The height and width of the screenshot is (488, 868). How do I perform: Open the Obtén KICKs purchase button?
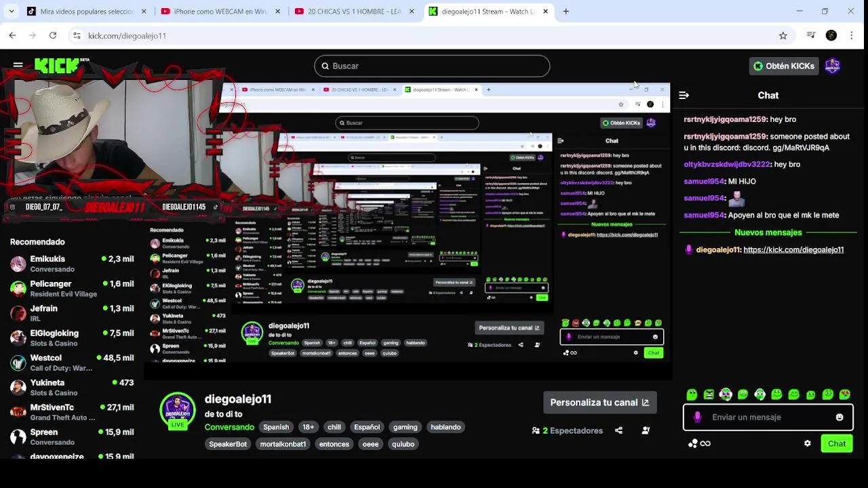coord(784,66)
